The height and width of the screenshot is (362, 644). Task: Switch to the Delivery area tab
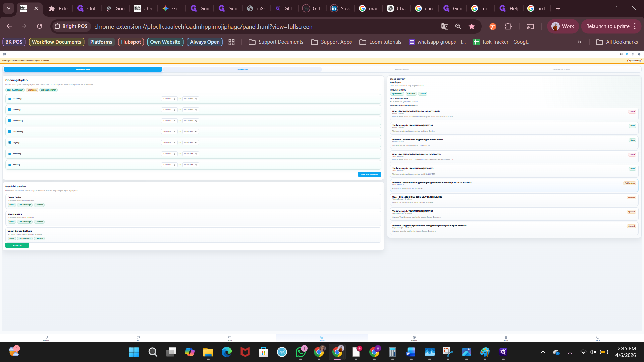tap(242, 69)
